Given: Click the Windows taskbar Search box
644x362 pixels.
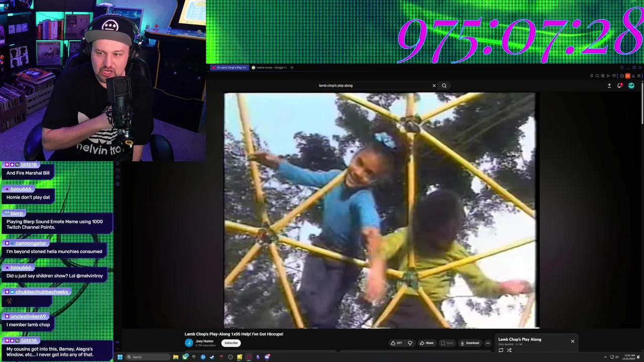Looking at the screenshot, I should (x=148, y=357).
